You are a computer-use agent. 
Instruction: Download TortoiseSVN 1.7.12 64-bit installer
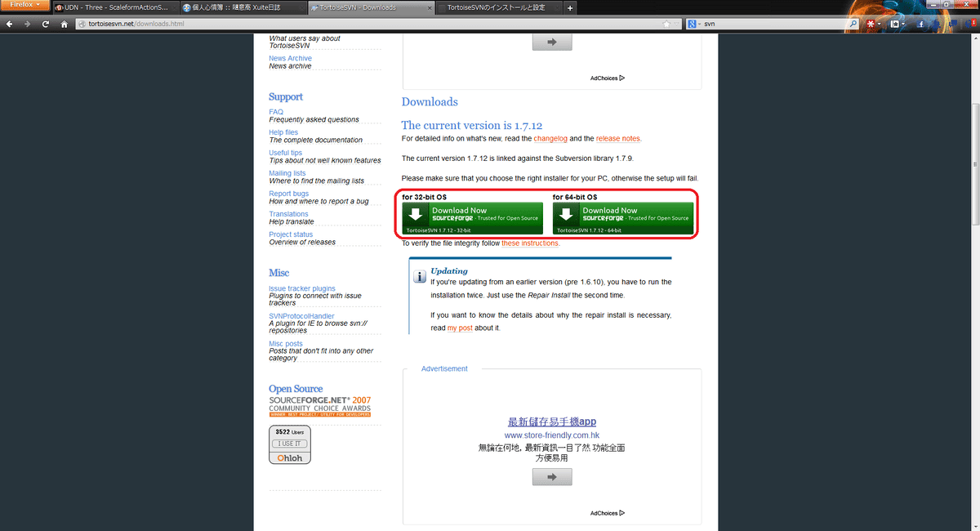tap(623, 218)
